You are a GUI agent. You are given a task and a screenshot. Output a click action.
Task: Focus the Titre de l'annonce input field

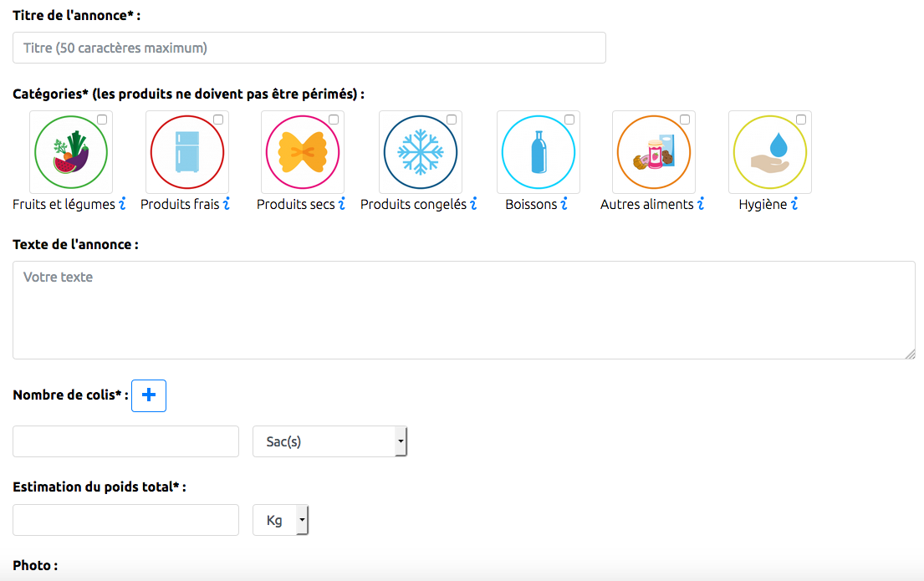pos(309,48)
